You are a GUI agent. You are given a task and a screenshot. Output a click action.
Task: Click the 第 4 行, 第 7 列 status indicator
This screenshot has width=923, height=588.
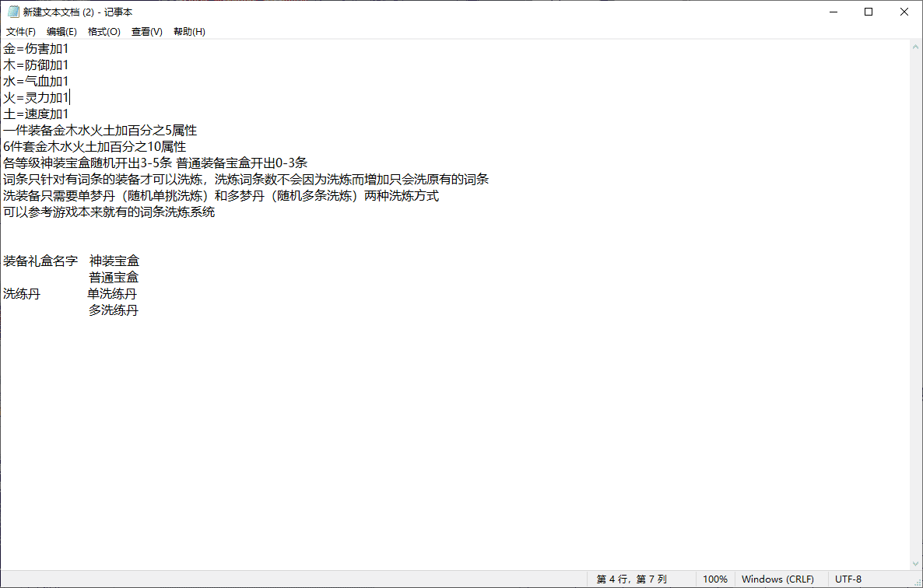coord(631,579)
